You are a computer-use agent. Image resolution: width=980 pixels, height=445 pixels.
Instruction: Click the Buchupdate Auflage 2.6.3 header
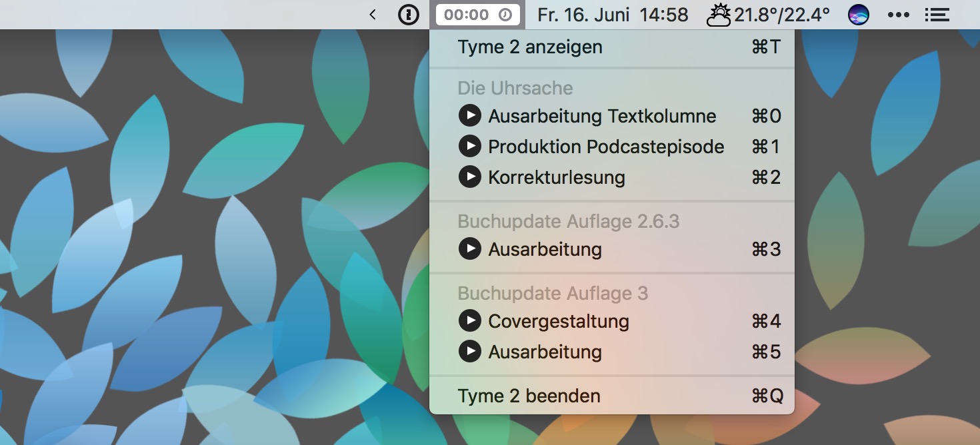[569, 222]
